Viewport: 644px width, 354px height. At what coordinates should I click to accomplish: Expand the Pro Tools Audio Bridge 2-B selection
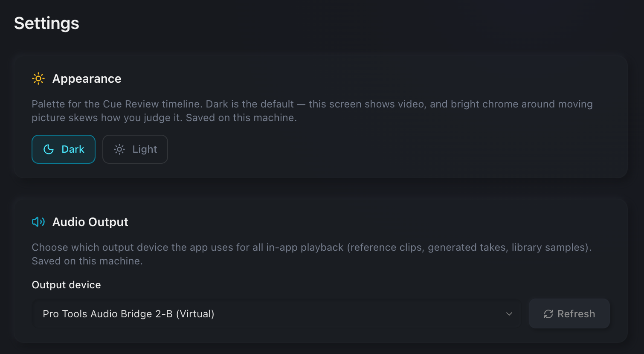277,314
